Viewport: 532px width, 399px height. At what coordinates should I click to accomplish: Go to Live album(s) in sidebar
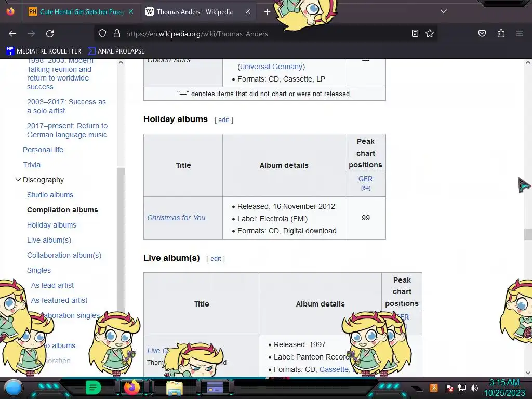(49, 240)
